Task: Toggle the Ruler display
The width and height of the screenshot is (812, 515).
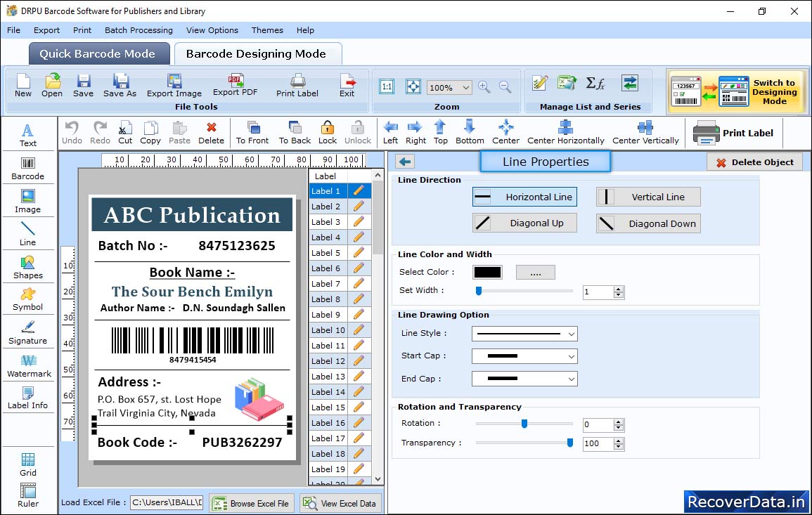Action: click(28, 495)
